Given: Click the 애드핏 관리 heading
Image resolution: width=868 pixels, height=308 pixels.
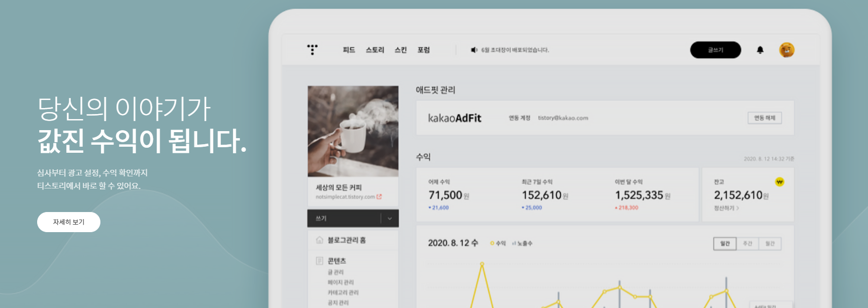Looking at the screenshot, I should [435, 90].
